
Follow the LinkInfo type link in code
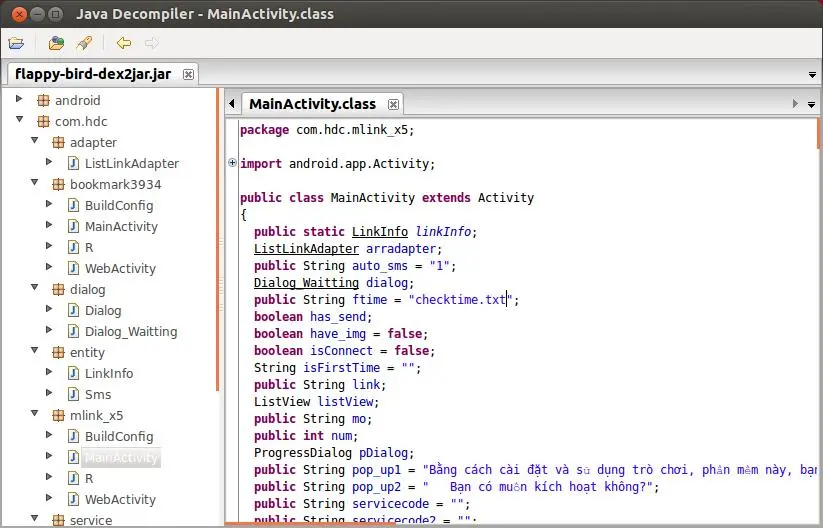pos(379,231)
